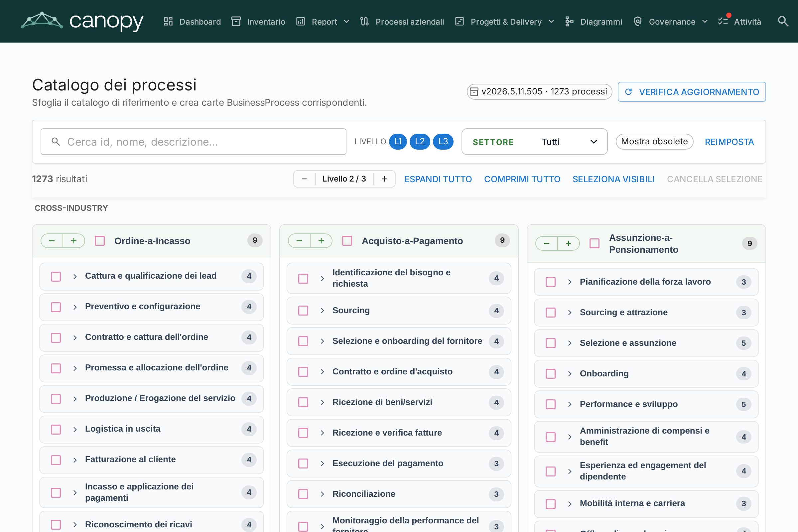Expand Esecuzione del pagamento row

click(x=322, y=464)
